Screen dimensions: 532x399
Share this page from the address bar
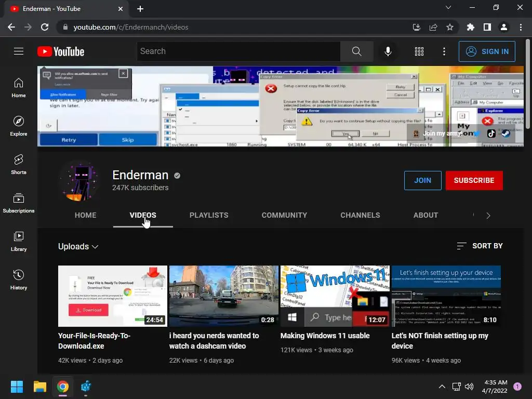[x=433, y=27]
